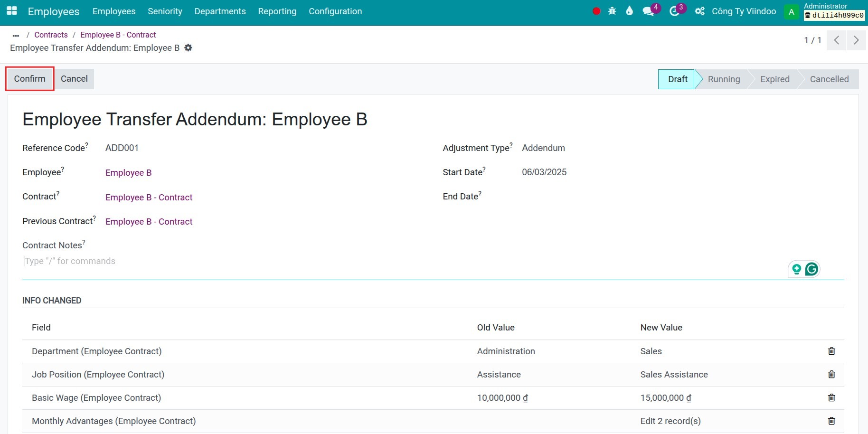Click the Old Value column header
This screenshot has width=868, height=434.
pyautogui.click(x=496, y=328)
